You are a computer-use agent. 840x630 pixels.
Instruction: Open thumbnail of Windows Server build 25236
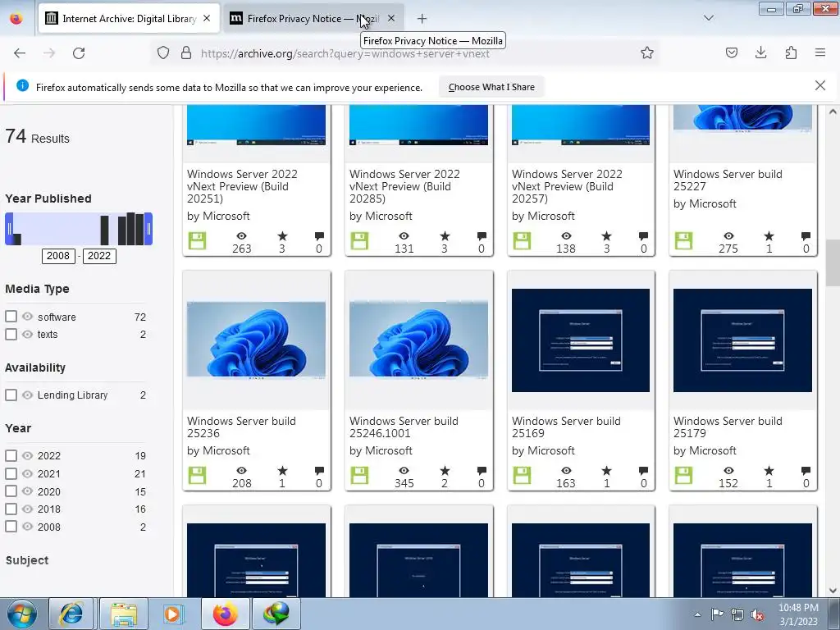pos(256,340)
